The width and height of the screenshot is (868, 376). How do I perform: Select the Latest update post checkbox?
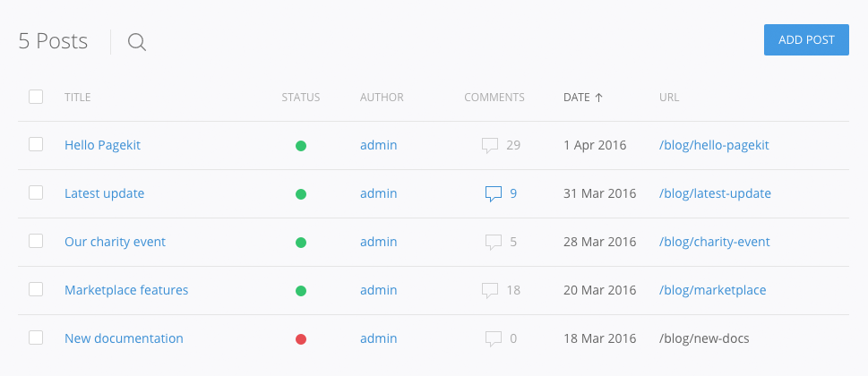tap(36, 192)
